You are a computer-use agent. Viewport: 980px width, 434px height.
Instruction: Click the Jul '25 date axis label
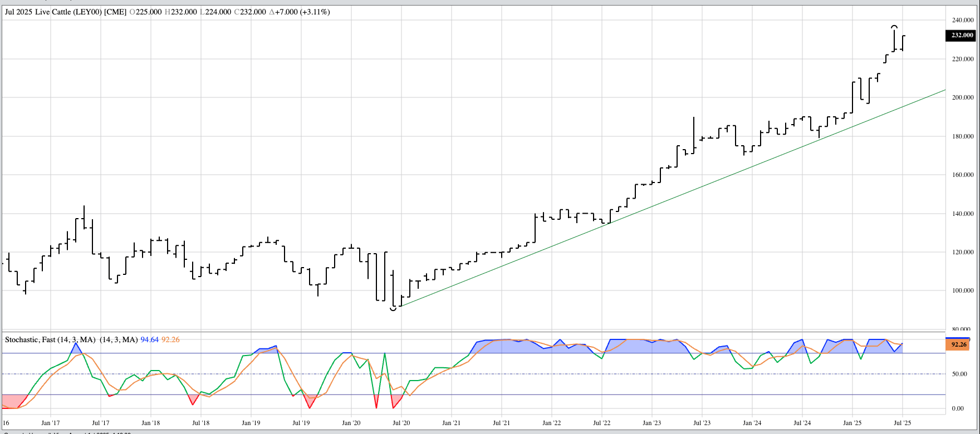point(902,423)
